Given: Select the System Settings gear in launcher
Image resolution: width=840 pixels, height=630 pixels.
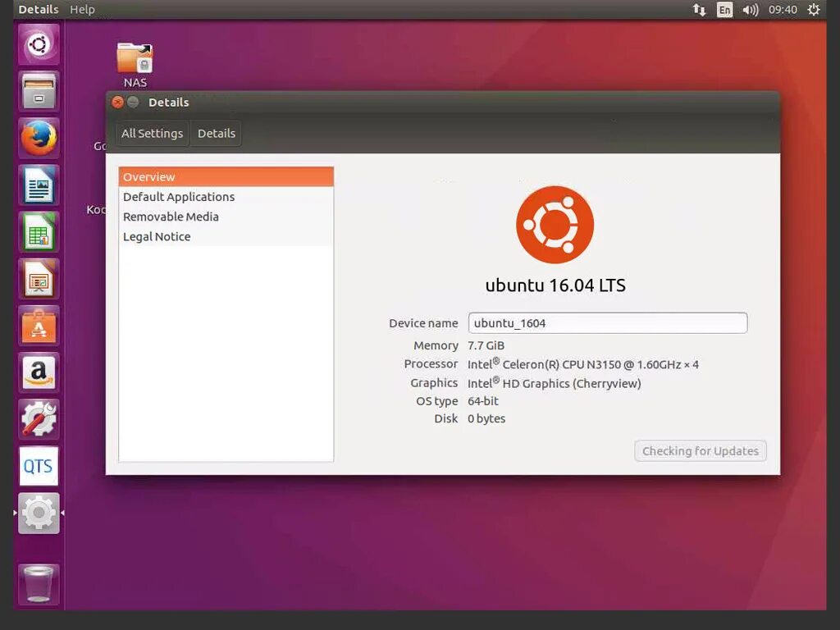Looking at the screenshot, I should 39,514.
